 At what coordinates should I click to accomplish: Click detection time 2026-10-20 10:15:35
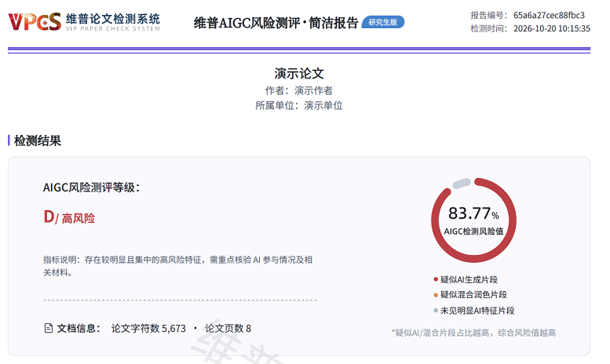click(x=552, y=28)
